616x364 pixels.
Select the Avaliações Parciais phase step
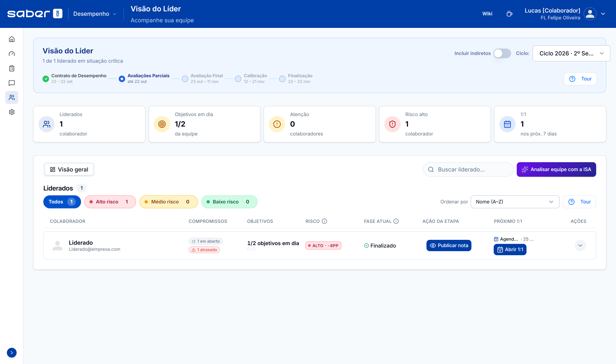click(x=144, y=78)
